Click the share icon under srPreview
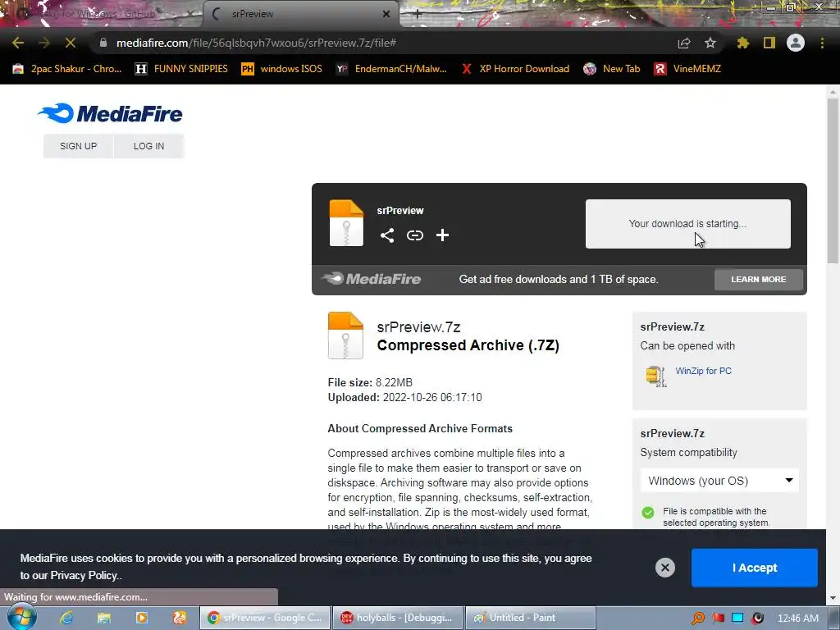The width and height of the screenshot is (840, 630). 387,235
